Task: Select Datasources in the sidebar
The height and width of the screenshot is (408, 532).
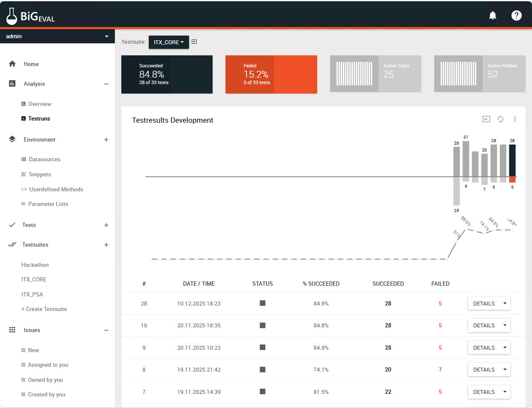Action: click(44, 159)
